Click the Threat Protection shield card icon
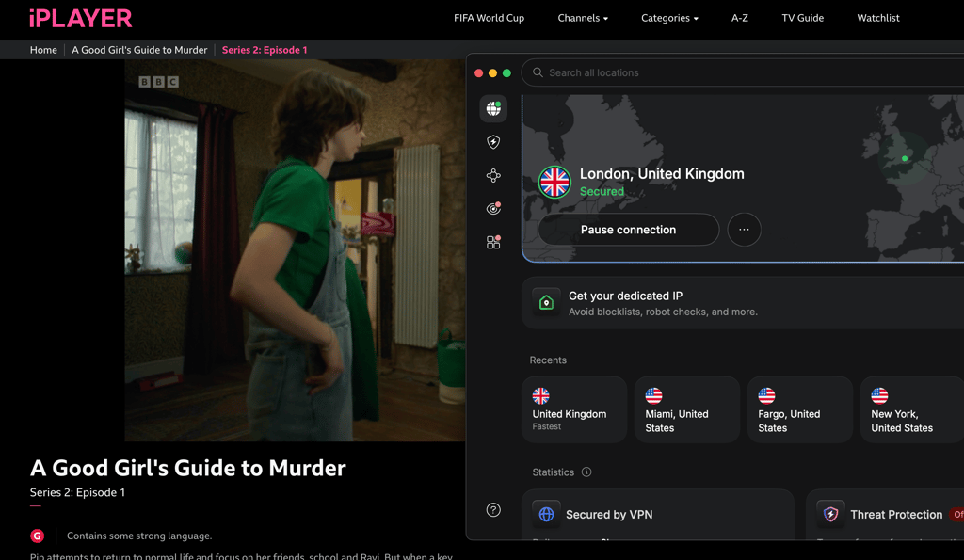The width and height of the screenshot is (964, 560). click(830, 515)
